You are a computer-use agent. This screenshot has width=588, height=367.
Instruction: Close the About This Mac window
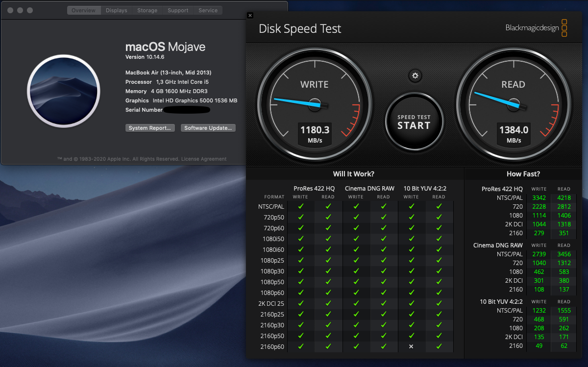(x=10, y=10)
